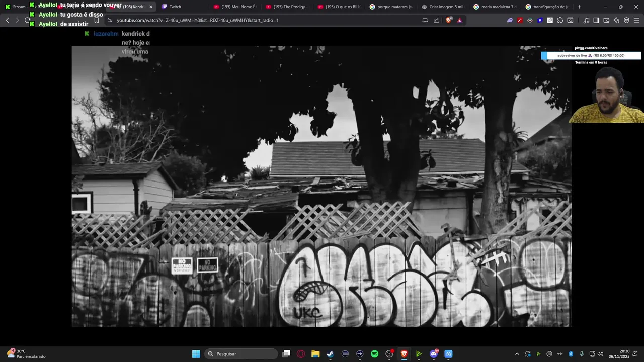Click the microphone tray icon

[x=582, y=354]
